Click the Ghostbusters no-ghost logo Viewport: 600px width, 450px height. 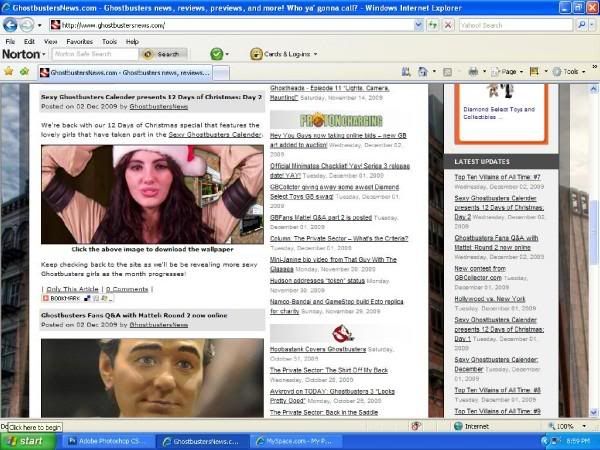[x=342, y=333]
